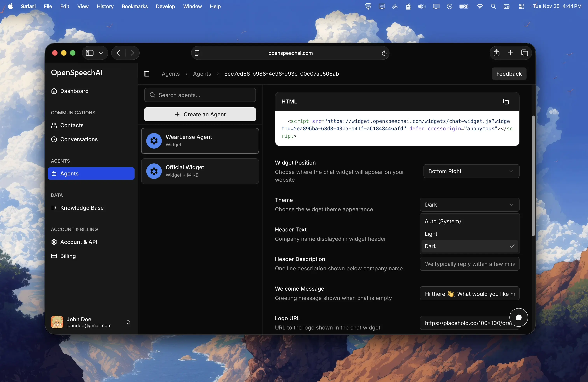Open Spotlight search in menu bar
This screenshot has height=382, width=588.
tap(493, 6)
